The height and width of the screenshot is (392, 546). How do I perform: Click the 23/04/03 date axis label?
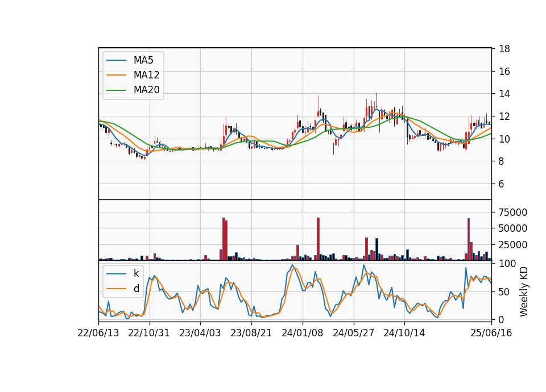200,333
